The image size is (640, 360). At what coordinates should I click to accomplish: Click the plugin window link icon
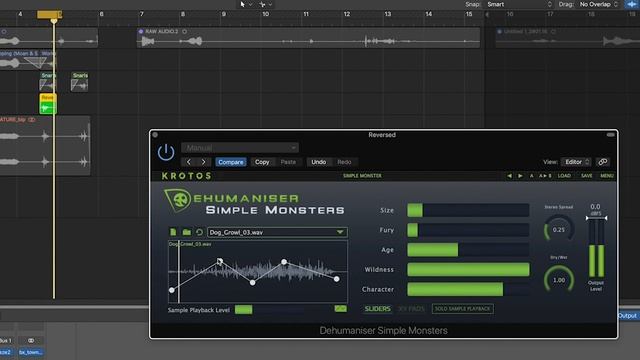tap(602, 162)
